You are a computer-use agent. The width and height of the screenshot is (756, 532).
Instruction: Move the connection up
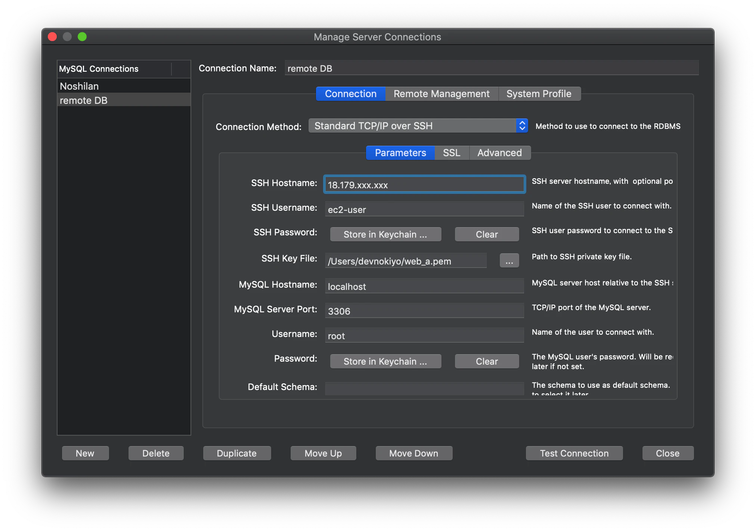323,453
